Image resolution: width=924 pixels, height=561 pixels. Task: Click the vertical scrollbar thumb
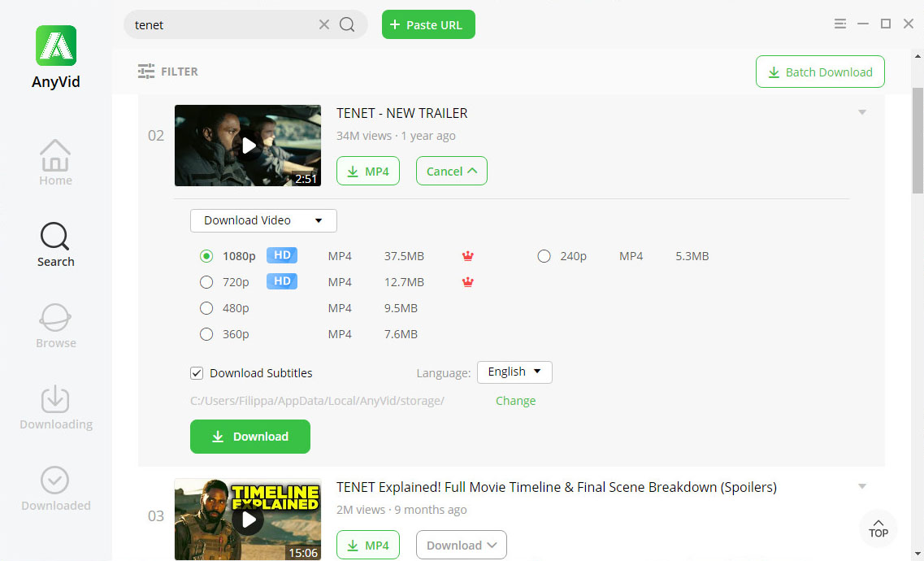(x=917, y=140)
